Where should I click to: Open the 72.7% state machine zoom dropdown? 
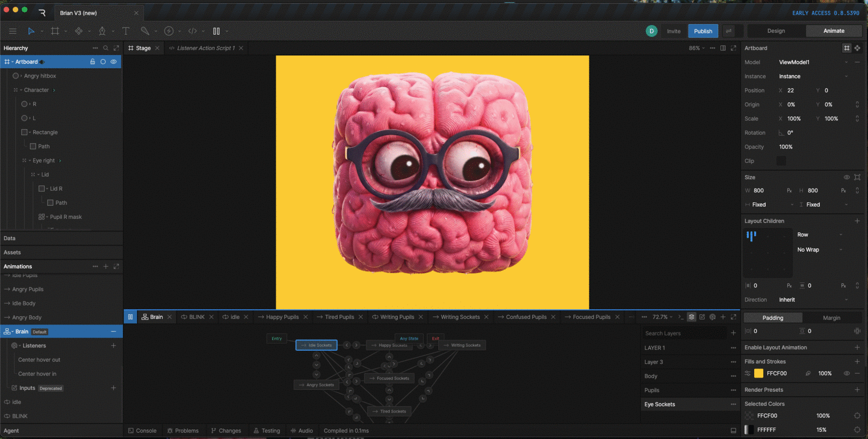pos(663,317)
